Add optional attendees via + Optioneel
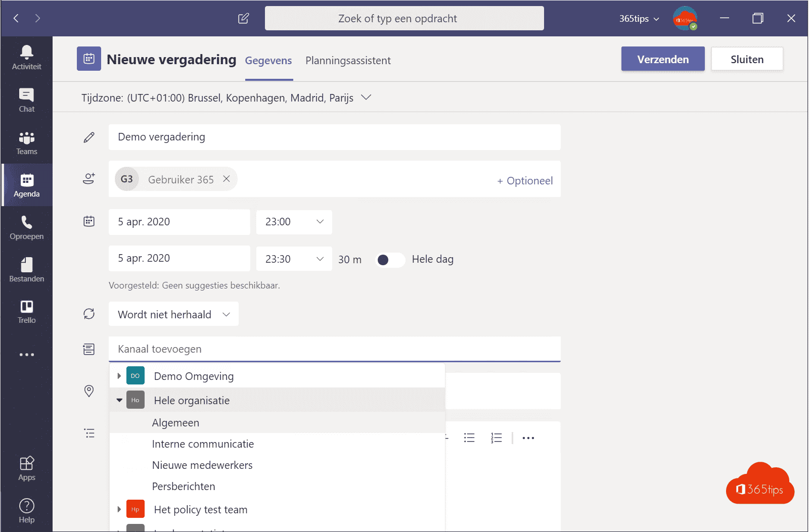 click(x=525, y=181)
